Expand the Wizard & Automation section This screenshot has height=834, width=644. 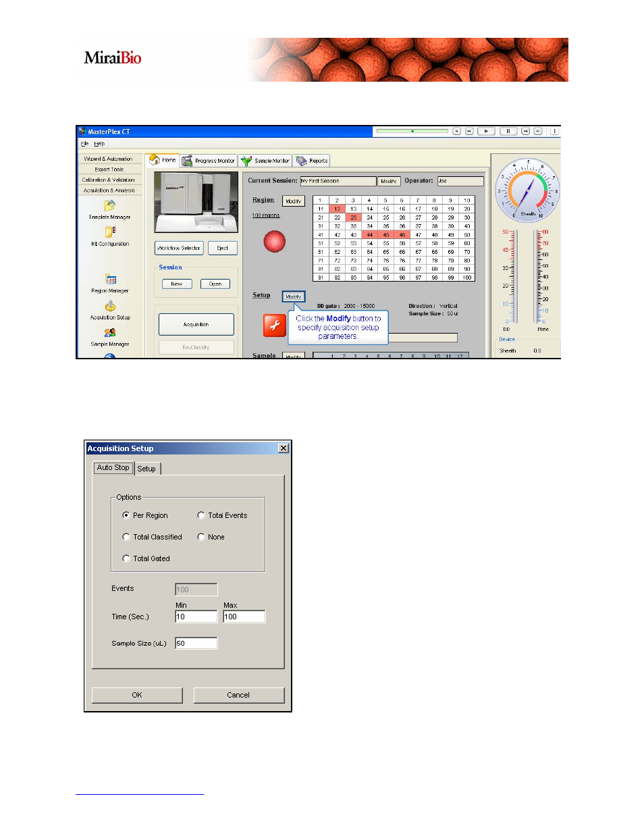(109, 159)
